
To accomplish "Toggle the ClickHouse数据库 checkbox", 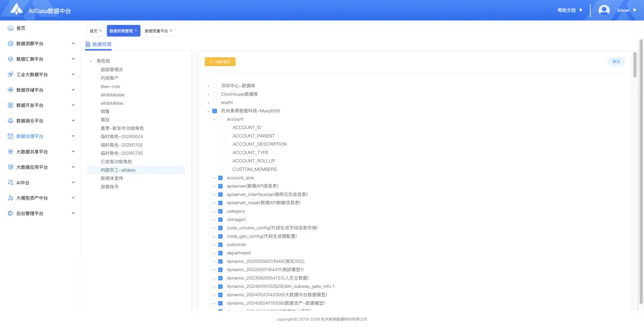I will pos(215,94).
